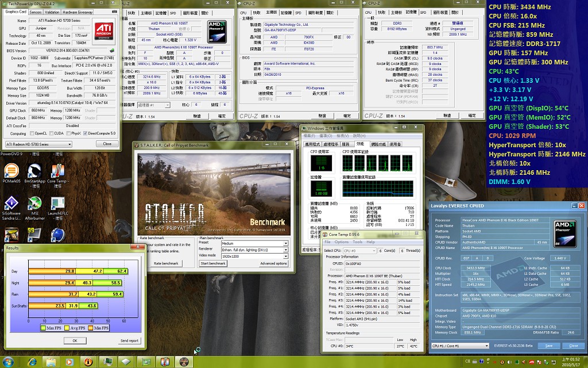The width and height of the screenshot is (588, 368).
Task: Click the Close button in EVEREST CPUID
Action: click(574, 346)
